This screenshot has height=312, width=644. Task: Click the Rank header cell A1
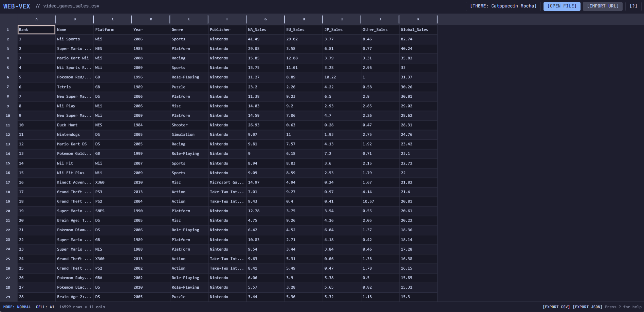click(x=36, y=30)
